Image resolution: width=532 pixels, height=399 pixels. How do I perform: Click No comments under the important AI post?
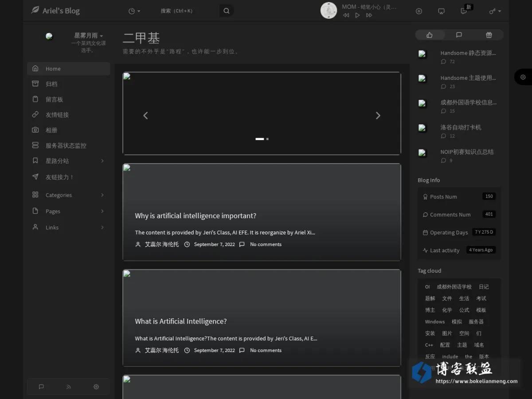tap(266, 244)
